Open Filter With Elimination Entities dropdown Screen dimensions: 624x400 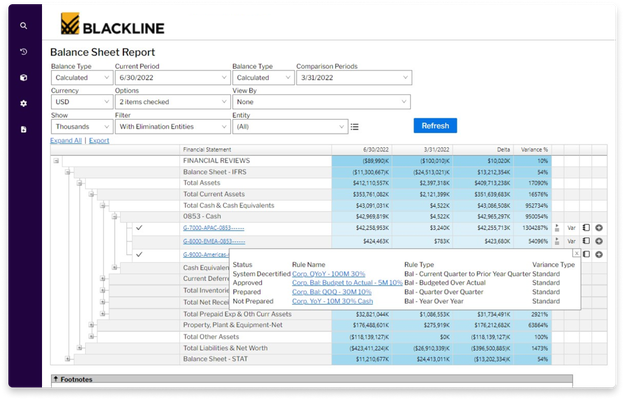click(x=172, y=127)
